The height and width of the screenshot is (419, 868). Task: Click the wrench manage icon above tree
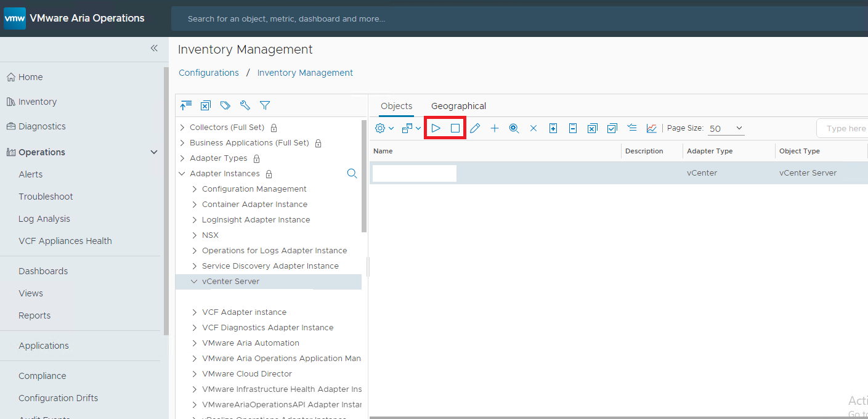[245, 105]
